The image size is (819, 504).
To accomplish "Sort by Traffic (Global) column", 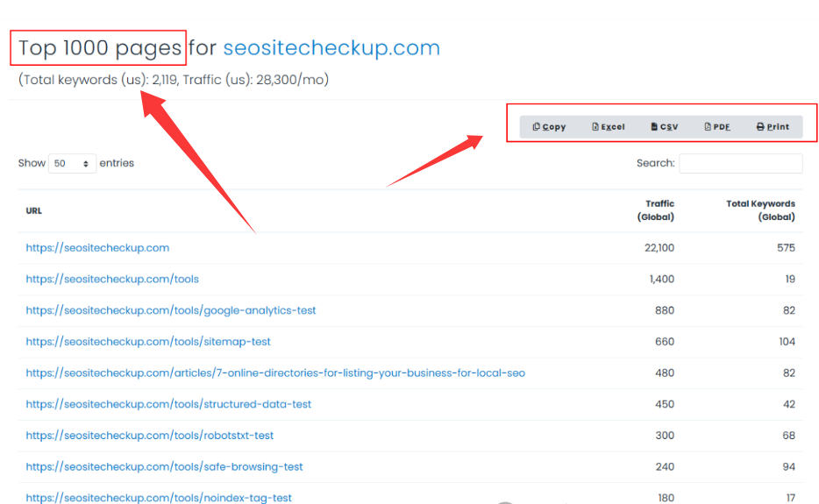I will 659,210.
